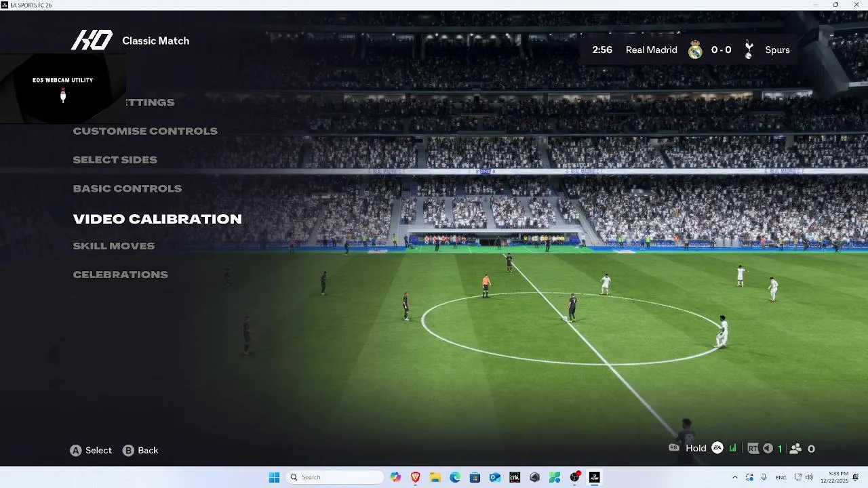The image size is (868, 488).
Task: Click the Classic Match title text
Action: coord(155,41)
